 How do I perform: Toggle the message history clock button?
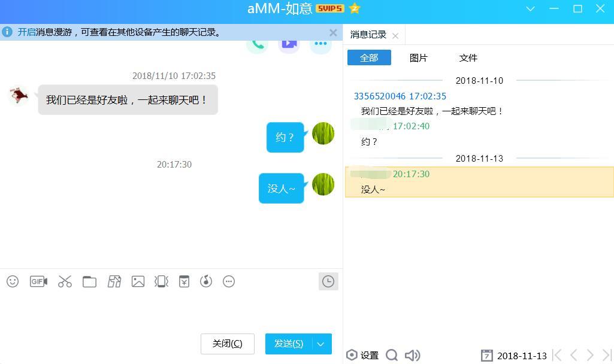(x=328, y=281)
